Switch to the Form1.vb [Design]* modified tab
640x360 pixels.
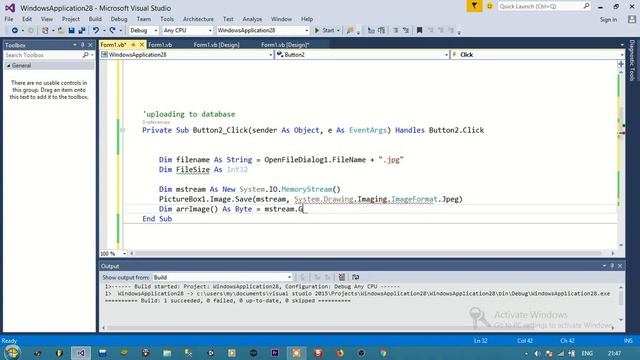pyautogui.click(x=285, y=44)
